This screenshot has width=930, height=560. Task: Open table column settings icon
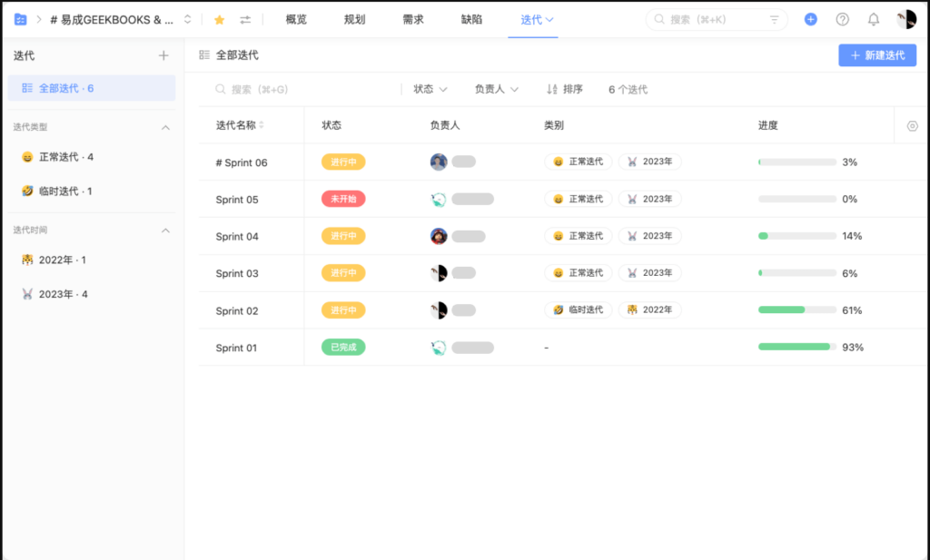(912, 126)
